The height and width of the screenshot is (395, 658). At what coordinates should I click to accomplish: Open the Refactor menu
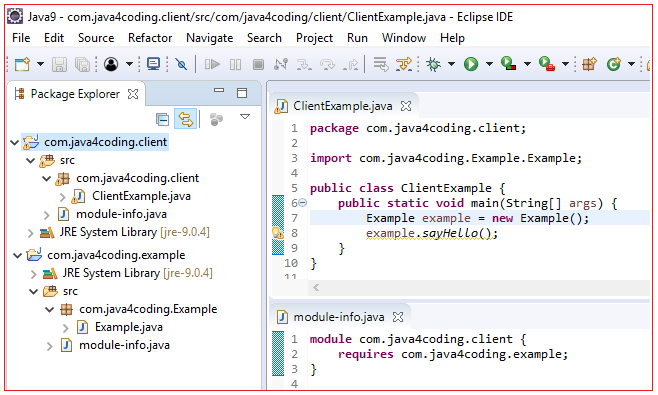point(150,38)
